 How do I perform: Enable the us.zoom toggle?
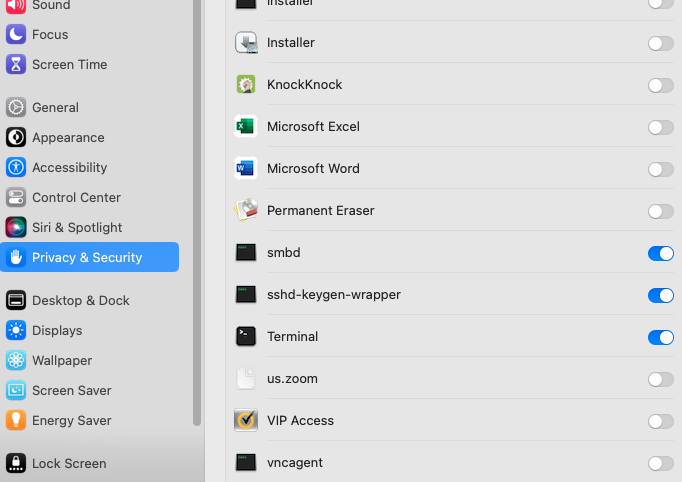tap(661, 379)
